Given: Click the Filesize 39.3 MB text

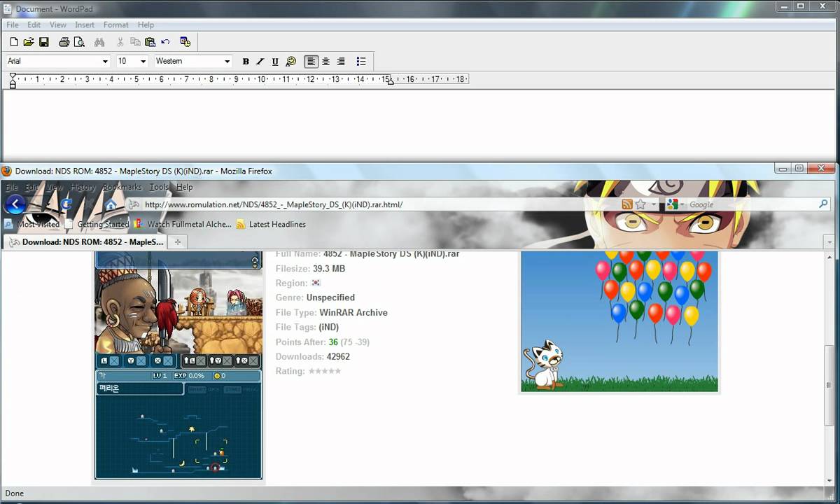Looking at the screenshot, I should (310, 269).
